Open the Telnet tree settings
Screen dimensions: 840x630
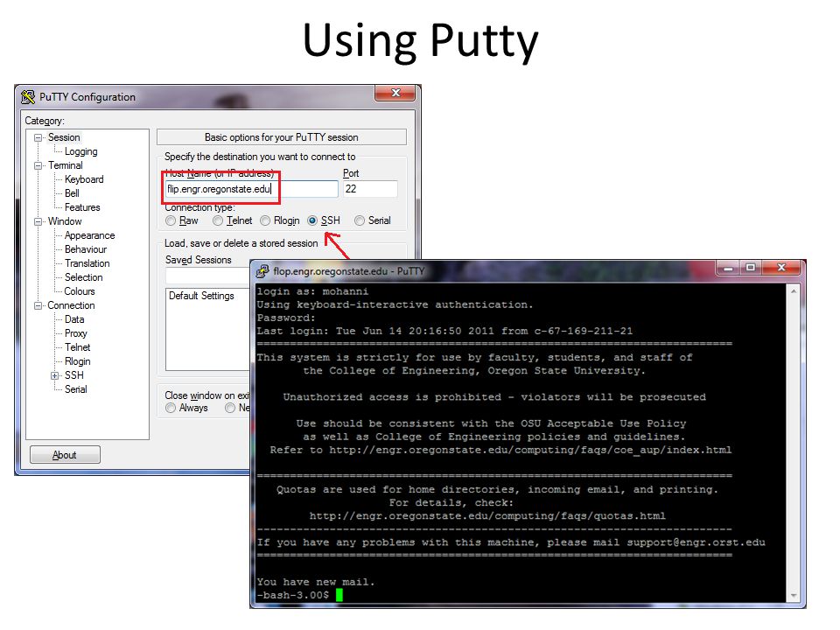[78, 347]
